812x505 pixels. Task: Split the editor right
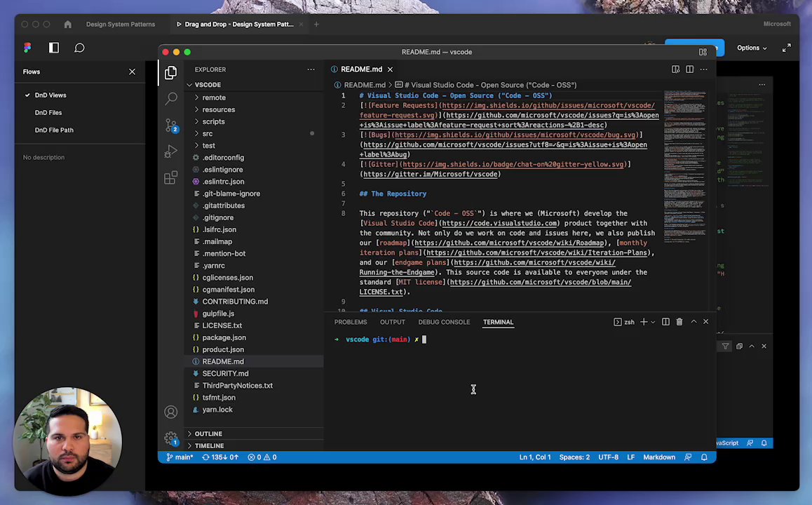690,69
